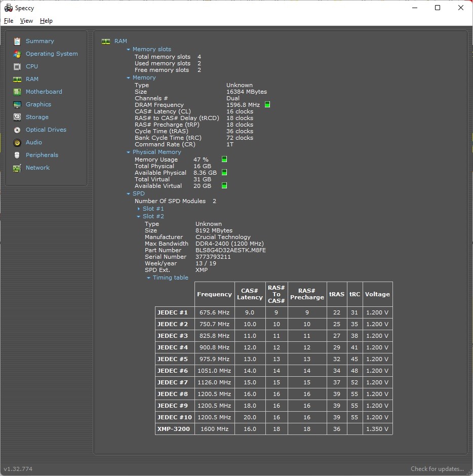Collapse the Timing table
The height and width of the screenshot is (476, 473).
coord(148,278)
